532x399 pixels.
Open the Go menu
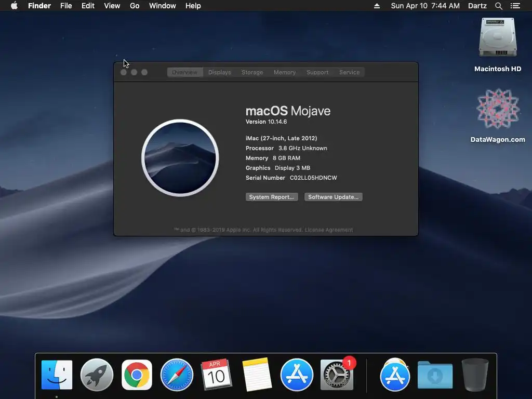[x=135, y=6]
